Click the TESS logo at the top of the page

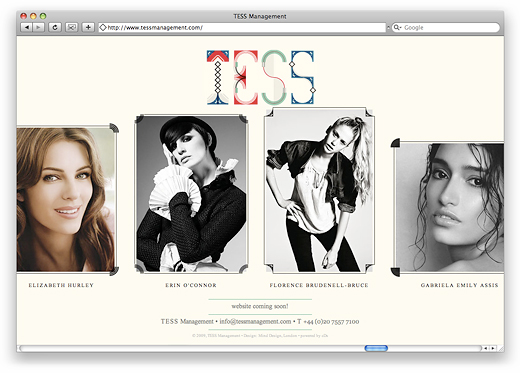tap(261, 77)
